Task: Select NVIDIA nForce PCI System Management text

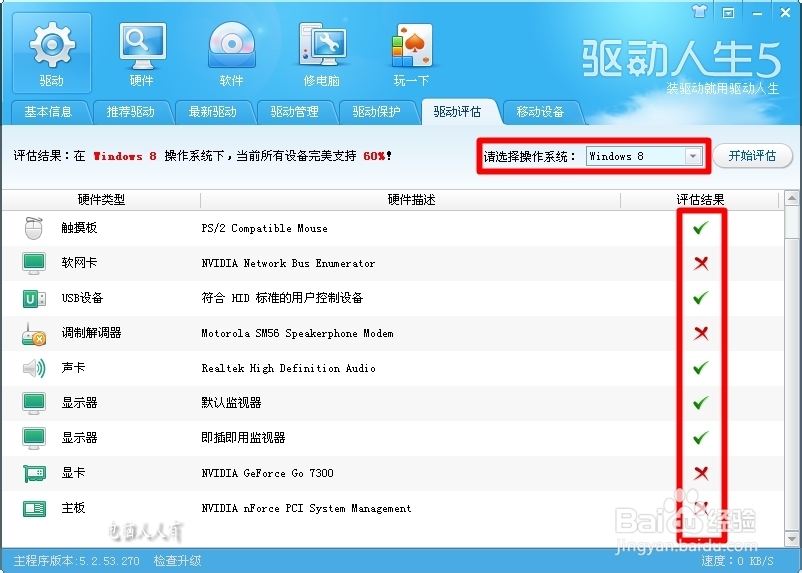Action: (x=306, y=508)
